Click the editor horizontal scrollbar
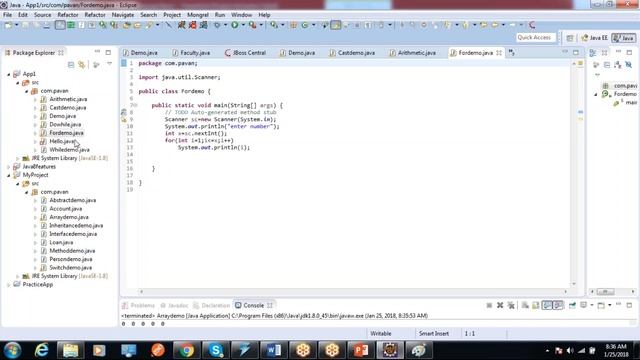Image resolution: width=640 pixels, height=360 pixels. tap(353, 291)
